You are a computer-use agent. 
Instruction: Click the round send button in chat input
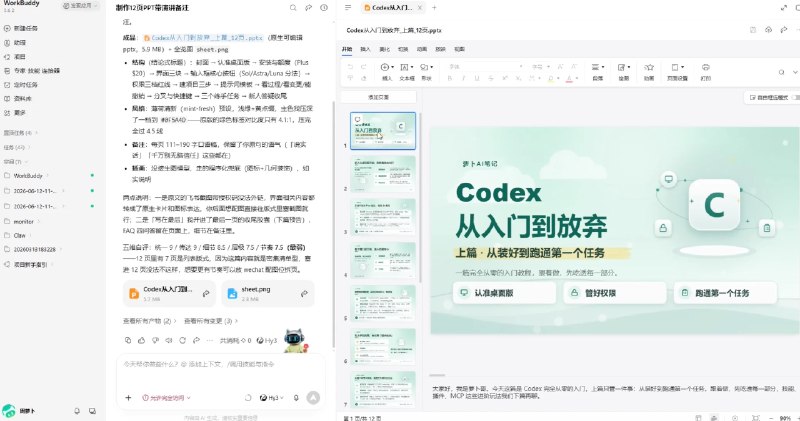pyautogui.click(x=313, y=398)
